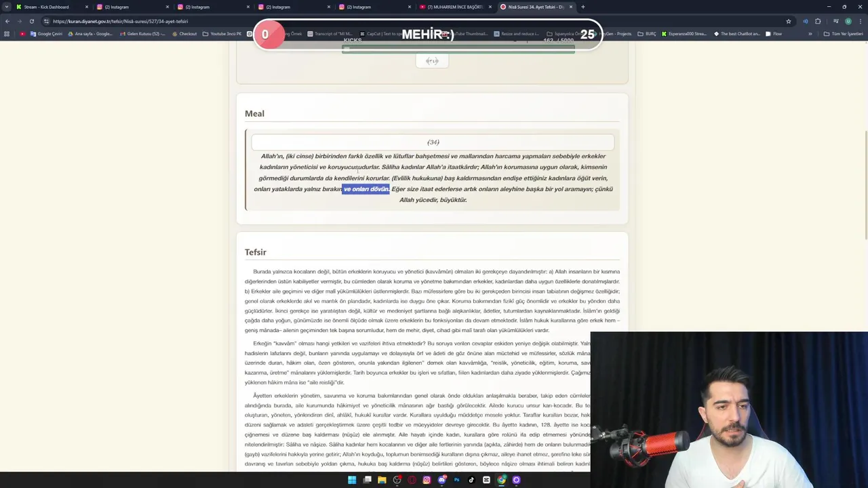Open TikTok from the taskbar
This screenshot has height=488, width=868.
pos(471,480)
